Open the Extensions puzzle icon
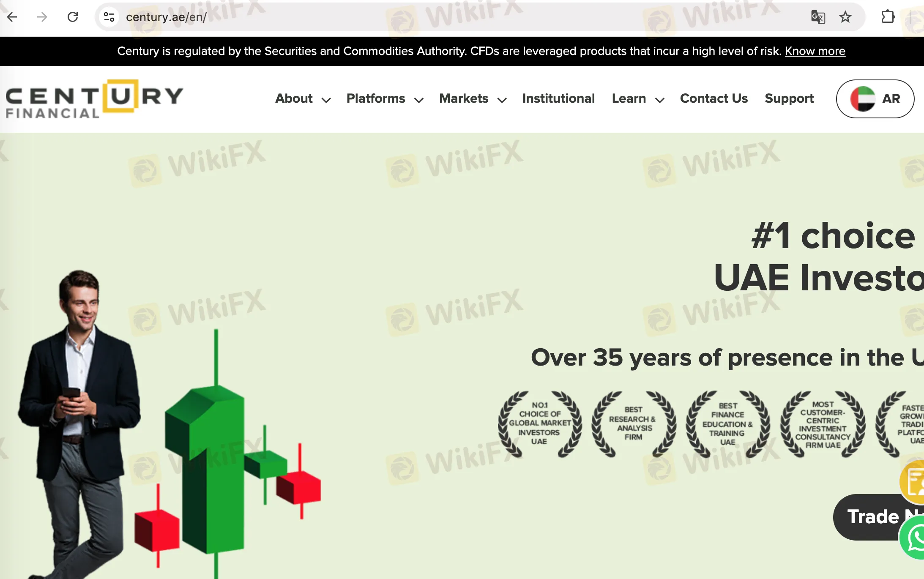 [x=888, y=17]
